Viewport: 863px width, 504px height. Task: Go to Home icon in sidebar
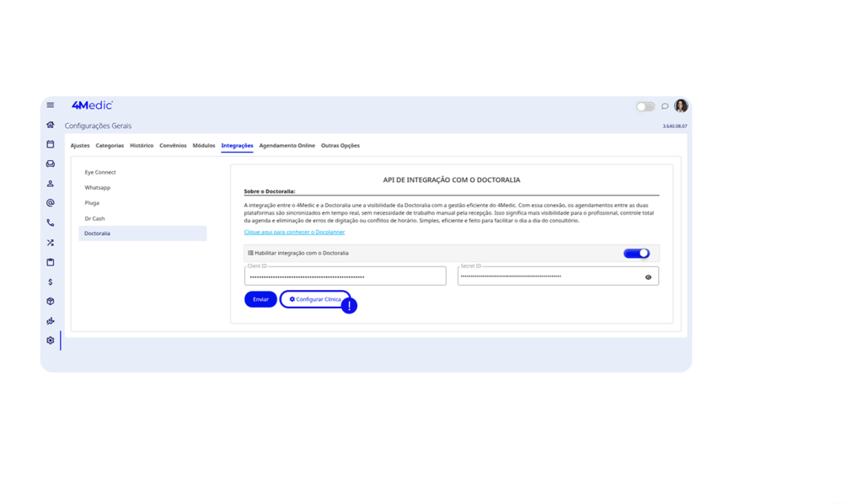click(x=50, y=125)
